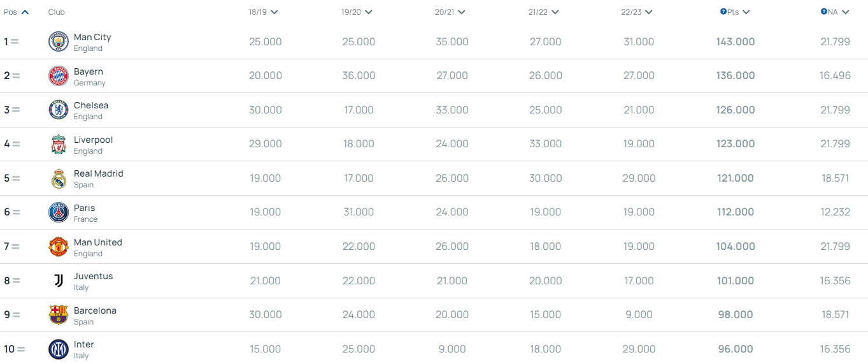Sort by the 18/19 season column

pyautogui.click(x=264, y=12)
